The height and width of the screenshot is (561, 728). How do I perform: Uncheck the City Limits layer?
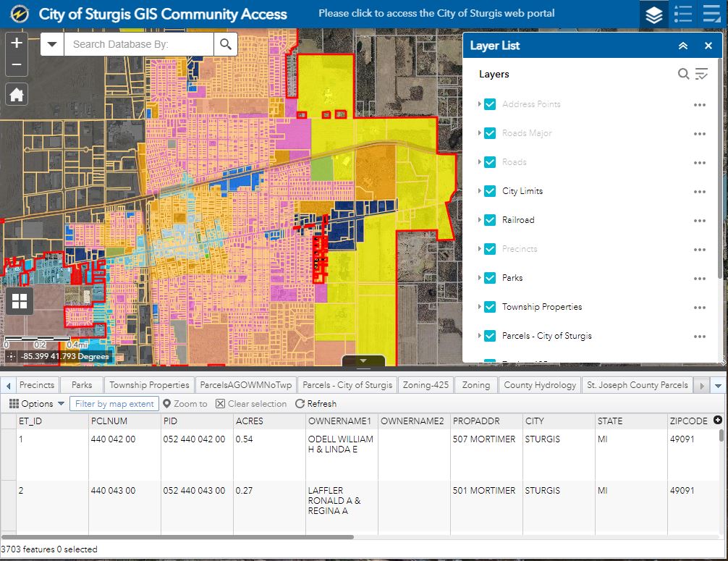tap(490, 191)
